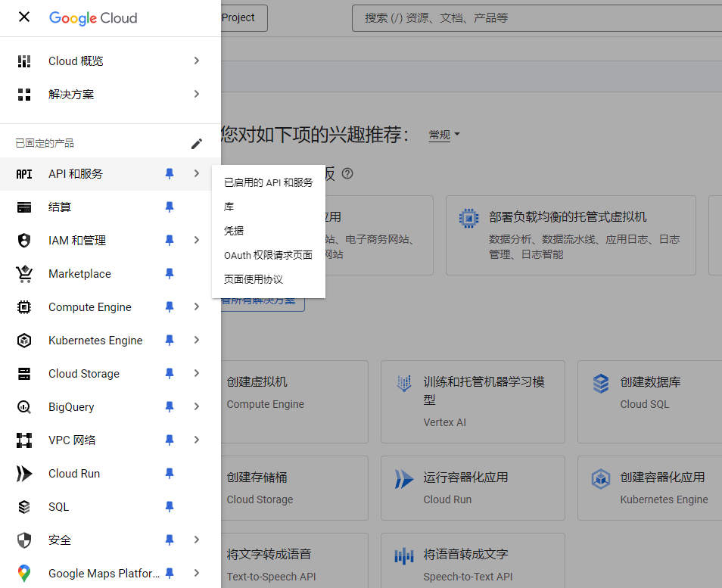Unpin Marketplace from pinned products
The width and height of the screenshot is (722, 588).
[x=170, y=273]
